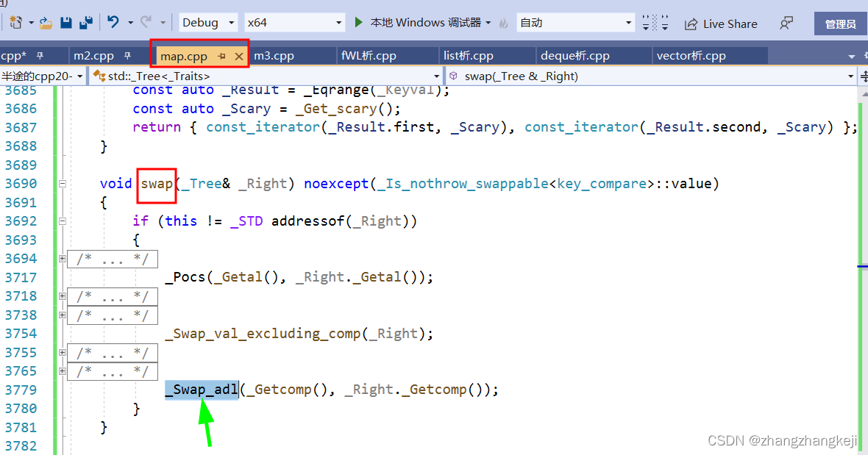Click the split editor window icon
This screenshot has width=868, height=455.
click(x=863, y=76)
